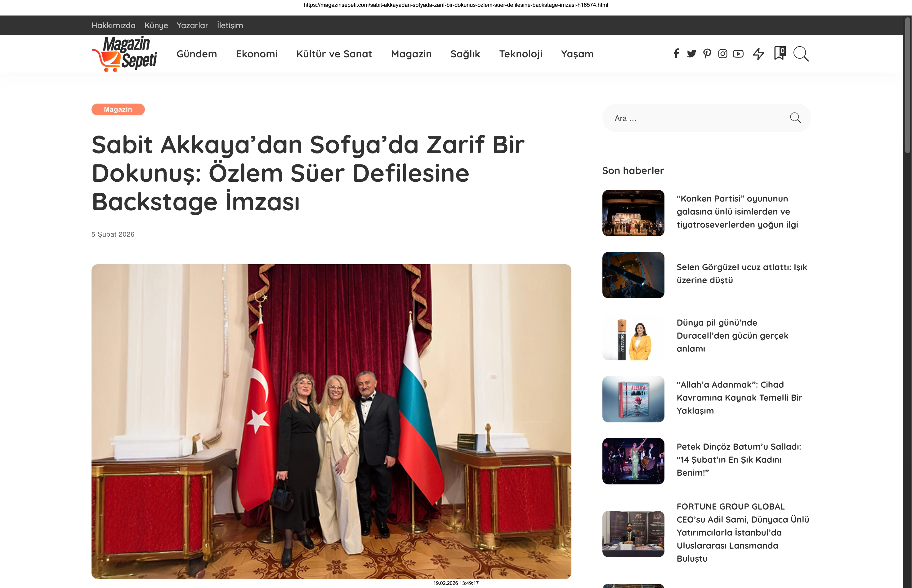Open the İletişim link in top bar
This screenshot has width=912, height=588.
(230, 25)
